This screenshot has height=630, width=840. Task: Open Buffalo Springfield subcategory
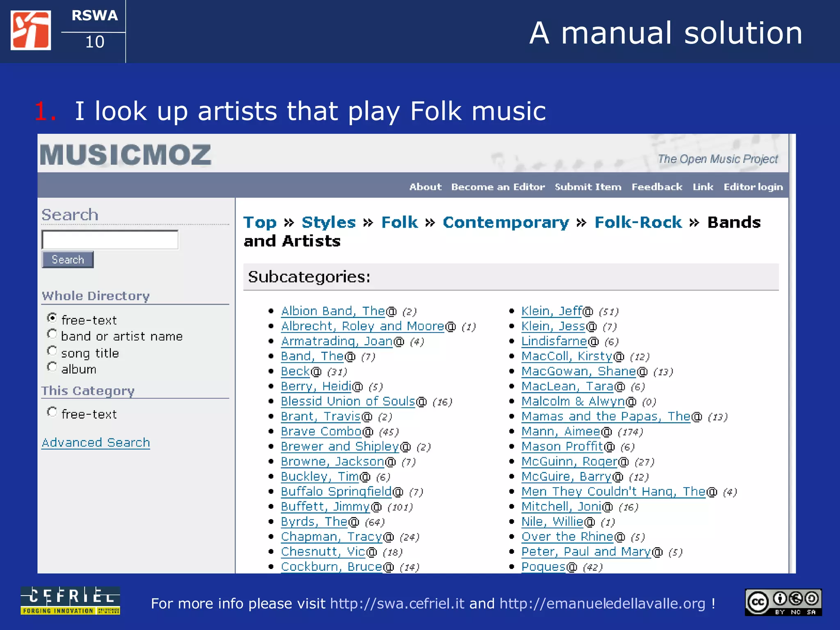(x=336, y=492)
